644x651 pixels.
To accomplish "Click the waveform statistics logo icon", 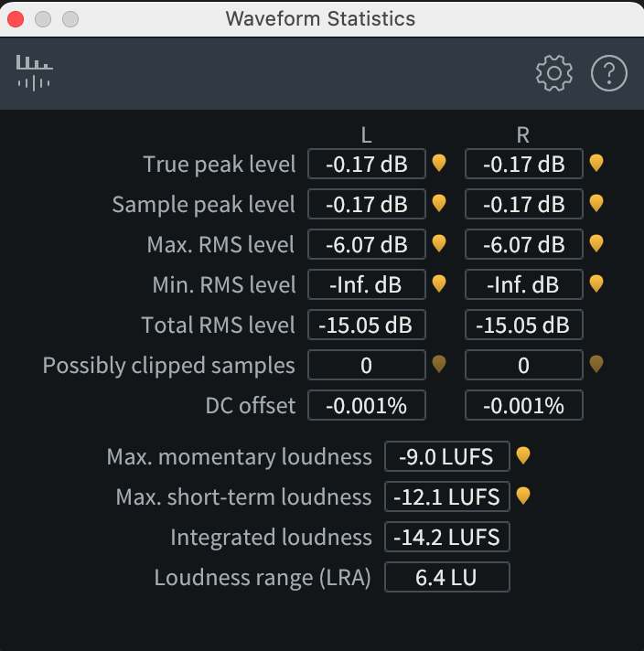I will [34, 72].
